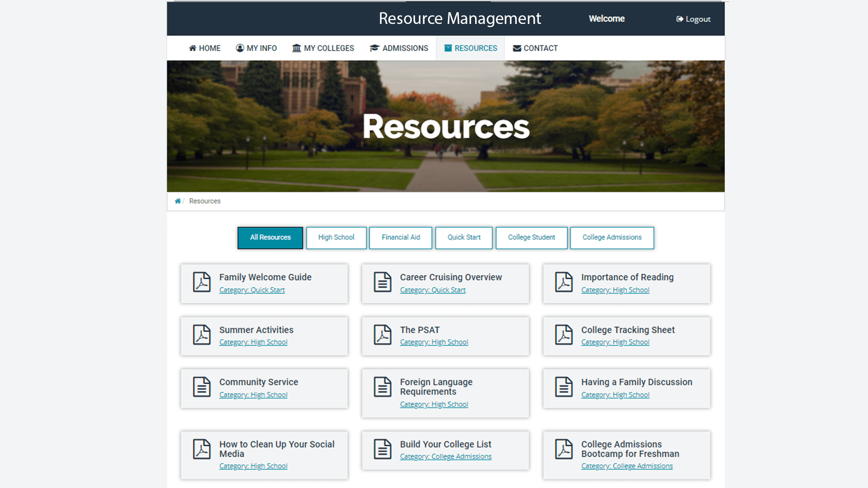Go to MY INFO page

[x=256, y=48]
